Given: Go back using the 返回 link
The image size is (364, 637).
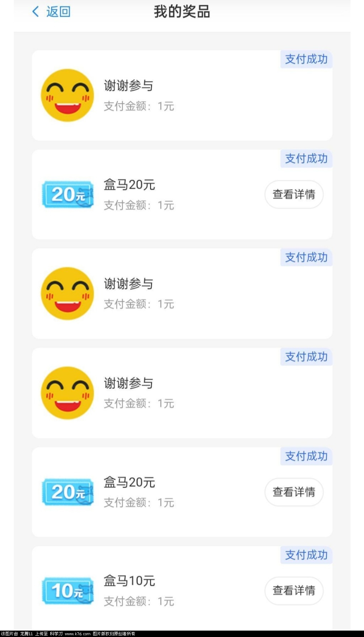Looking at the screenshot, I should click(x=58, y=12).
